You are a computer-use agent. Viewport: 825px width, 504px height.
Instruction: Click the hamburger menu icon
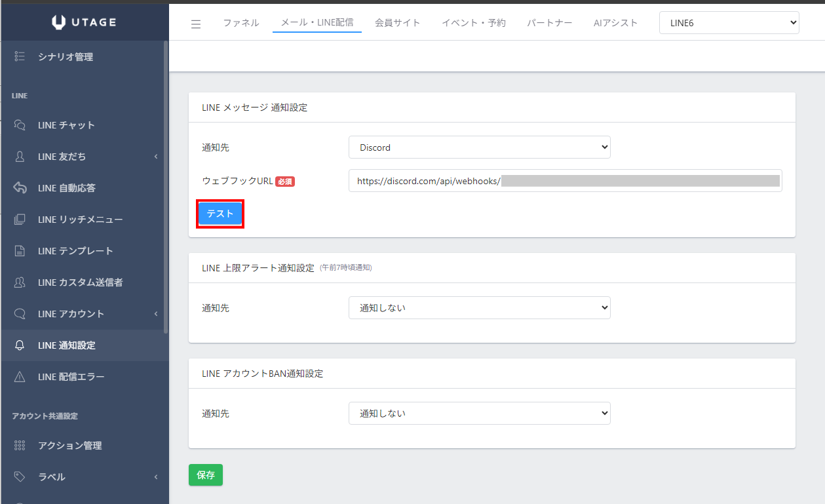196,24
